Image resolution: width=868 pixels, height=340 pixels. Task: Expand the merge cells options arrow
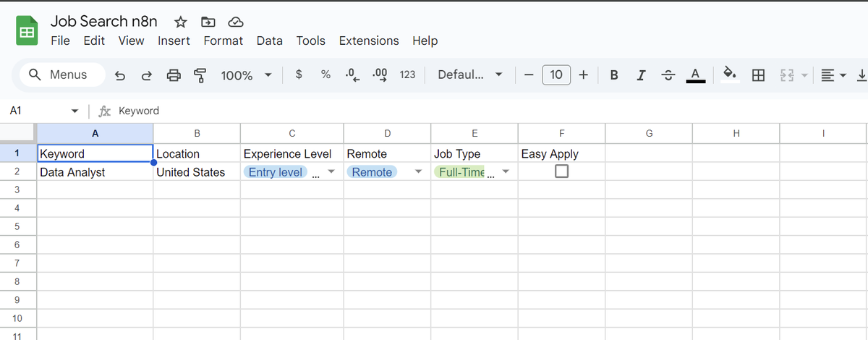click(x=804, y=75)
